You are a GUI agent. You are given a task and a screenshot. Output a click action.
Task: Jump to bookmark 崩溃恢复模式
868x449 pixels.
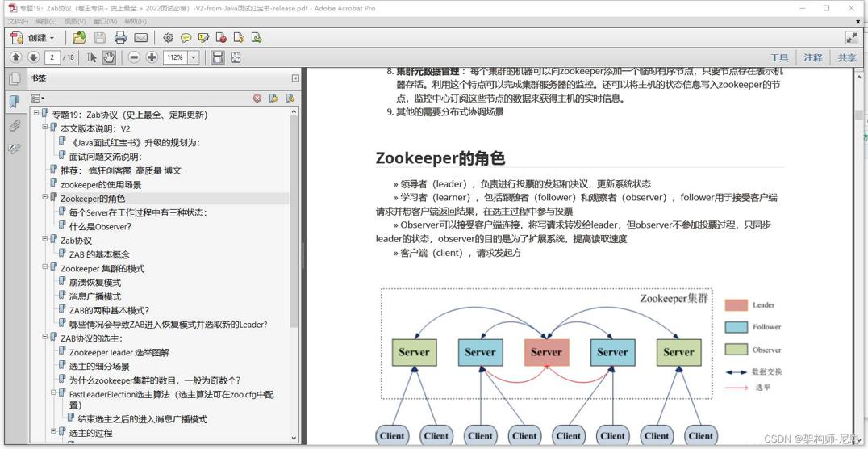click(x=94, y=282)
